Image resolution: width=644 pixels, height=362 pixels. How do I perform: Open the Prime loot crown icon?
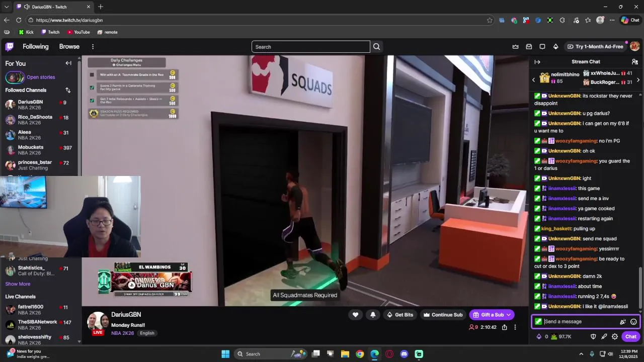(x=515, y=47)
